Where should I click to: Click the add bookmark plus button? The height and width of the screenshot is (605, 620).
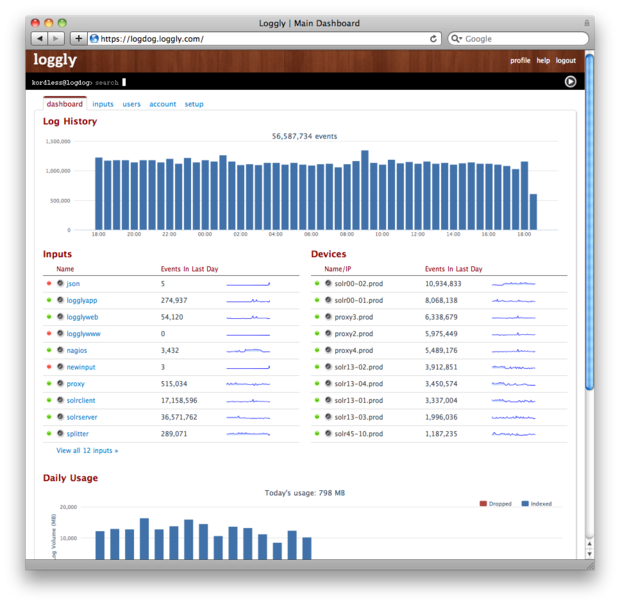79,39
